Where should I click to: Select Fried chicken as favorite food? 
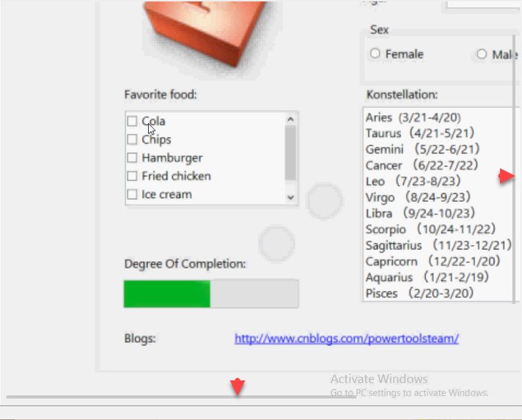tap(133, 177)
